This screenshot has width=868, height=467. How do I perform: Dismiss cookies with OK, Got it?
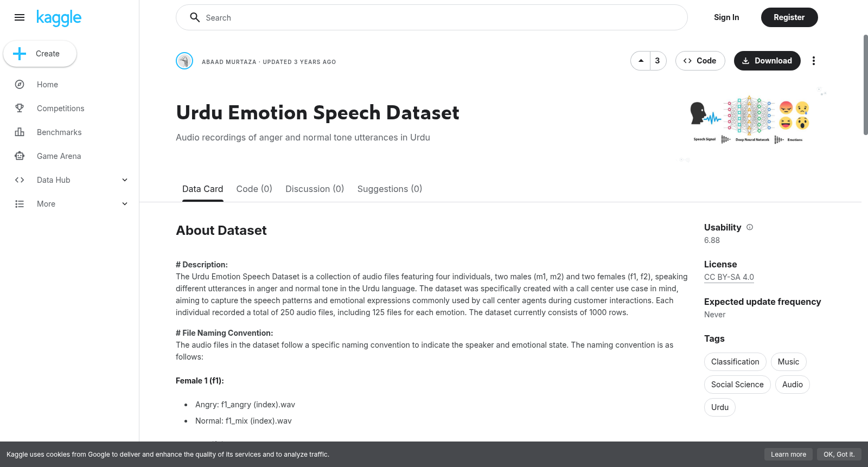[x=839, y=455]
